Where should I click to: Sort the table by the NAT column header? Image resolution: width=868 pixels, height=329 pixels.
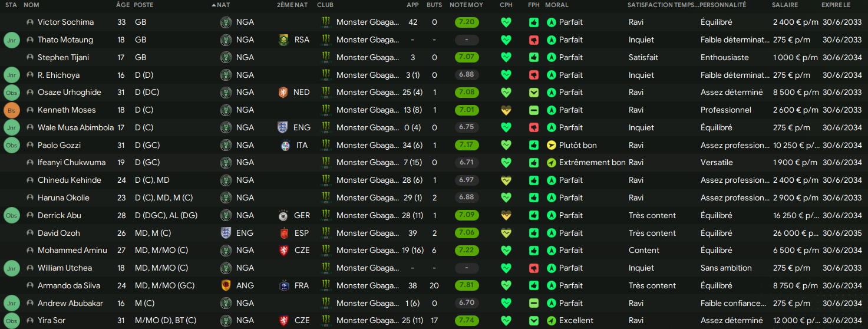[x=223, y=5]
